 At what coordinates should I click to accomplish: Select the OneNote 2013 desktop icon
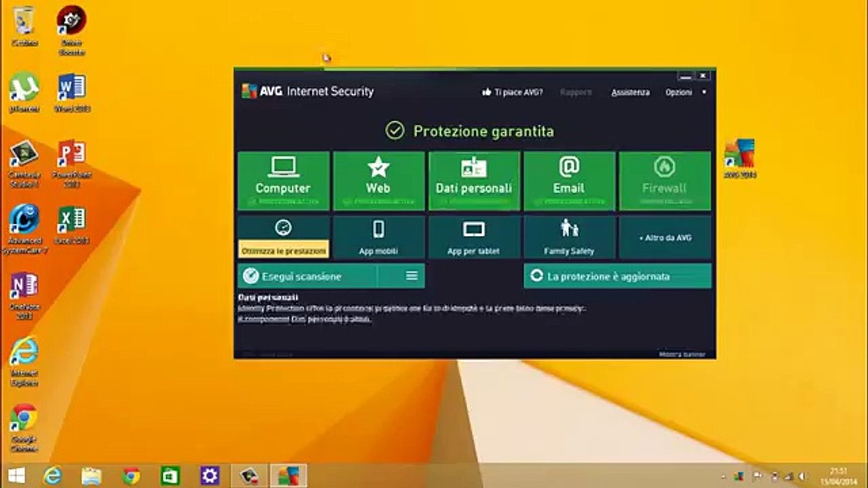pos(24,296)
